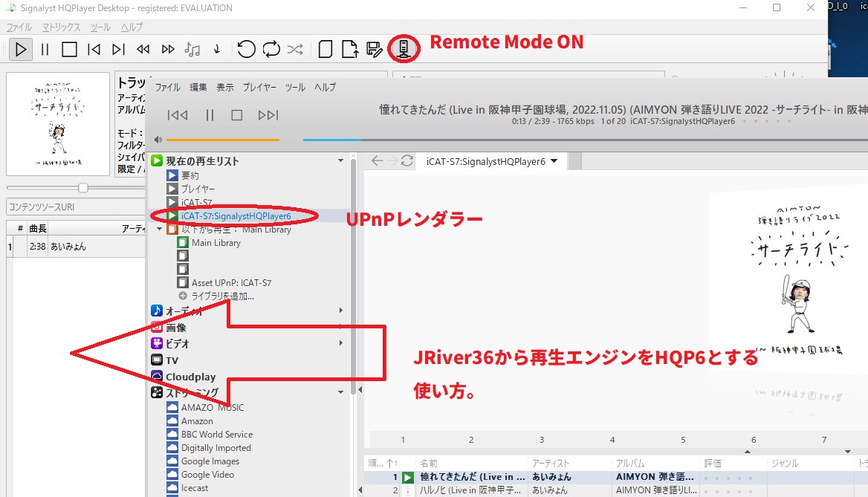Click JRiver stop button

(237, 115)
